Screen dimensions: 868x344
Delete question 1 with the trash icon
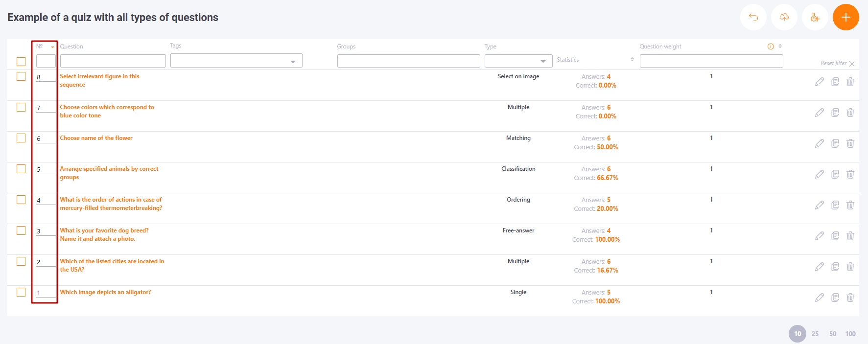[x=850, y=298]
